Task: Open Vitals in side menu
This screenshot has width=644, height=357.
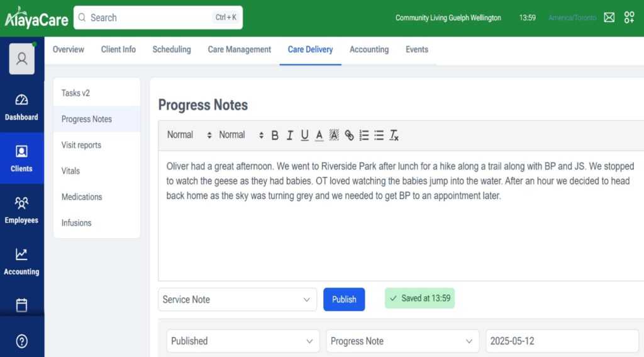Action: coord(96,171)
